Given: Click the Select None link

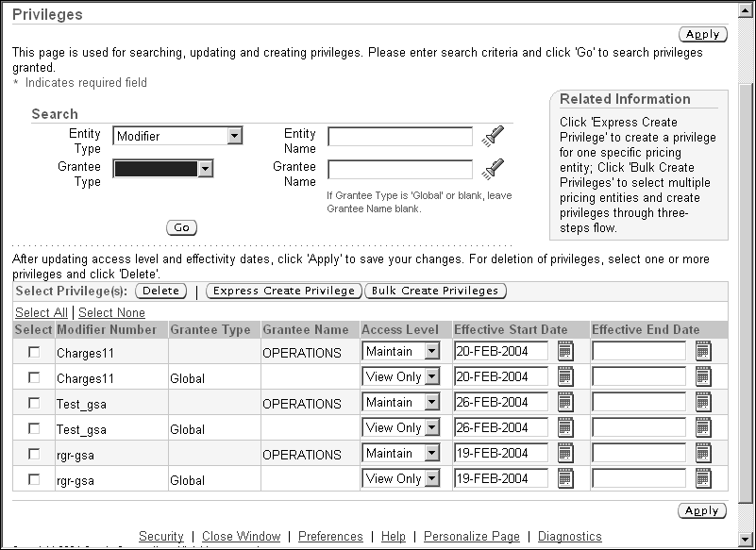Looking at the screenshot, I should (112, 312).
